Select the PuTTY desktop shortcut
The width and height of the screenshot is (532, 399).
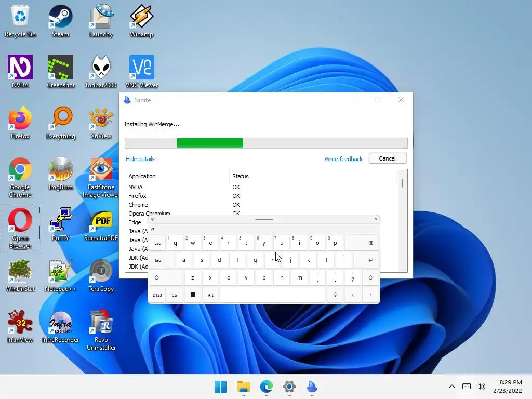tap(60, 224)
